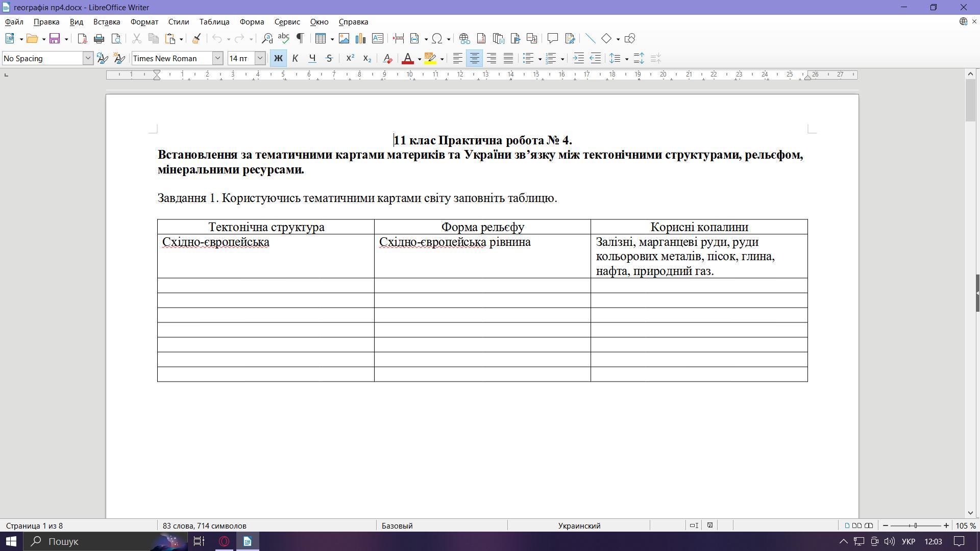Click the Украинский language status field
The width and height of the screenshot is (980, 551).
(579, 525)
